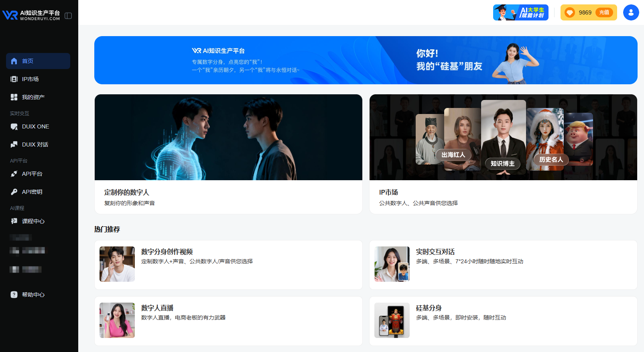Viewport: 644px width, 352px height.
Task: Select 数字分身创作视频 recommendation
Action: [x=228, y=265]
